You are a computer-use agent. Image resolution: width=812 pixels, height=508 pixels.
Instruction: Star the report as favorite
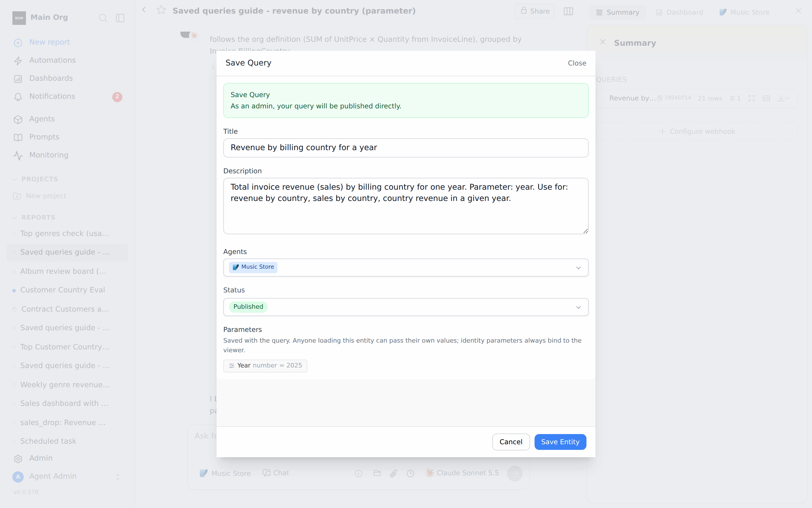point(161,10)
